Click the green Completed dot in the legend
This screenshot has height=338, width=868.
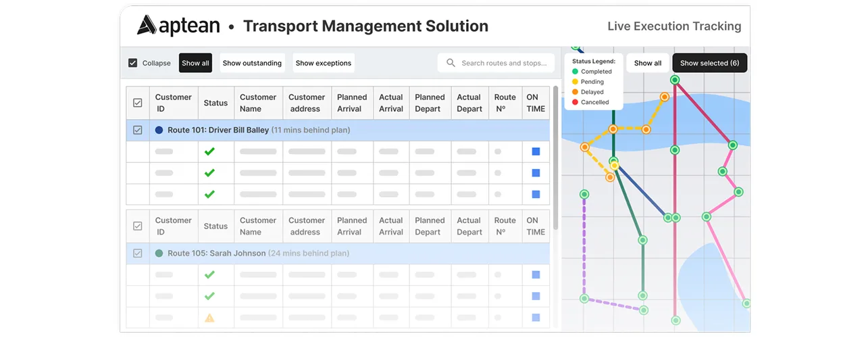click(x=575, y=71)
